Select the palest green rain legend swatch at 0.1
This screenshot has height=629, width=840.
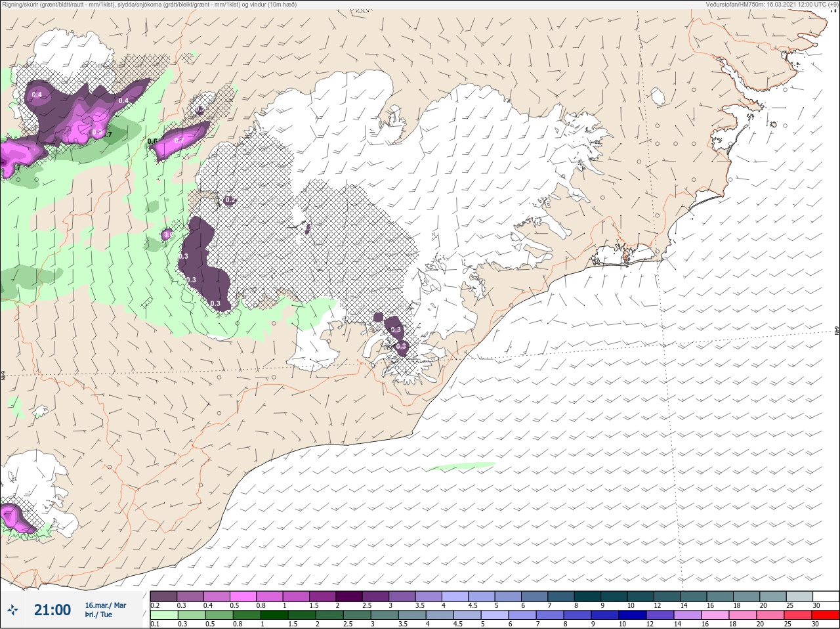163,615
